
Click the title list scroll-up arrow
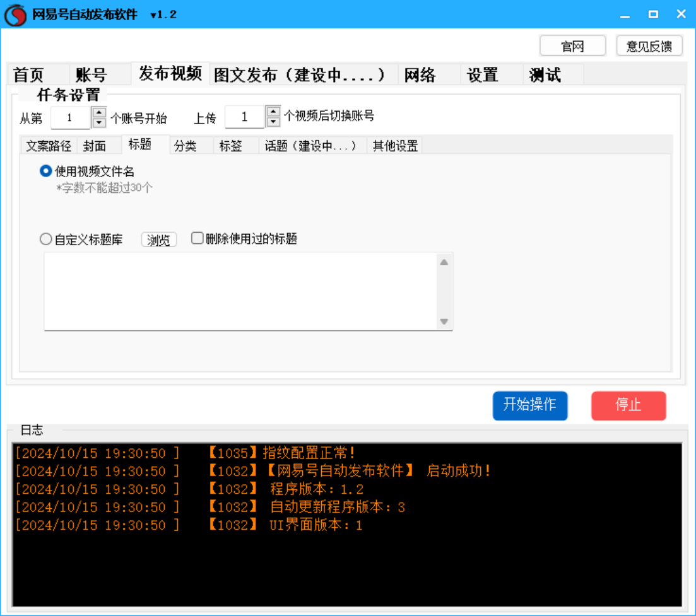(x=444, y=262)
